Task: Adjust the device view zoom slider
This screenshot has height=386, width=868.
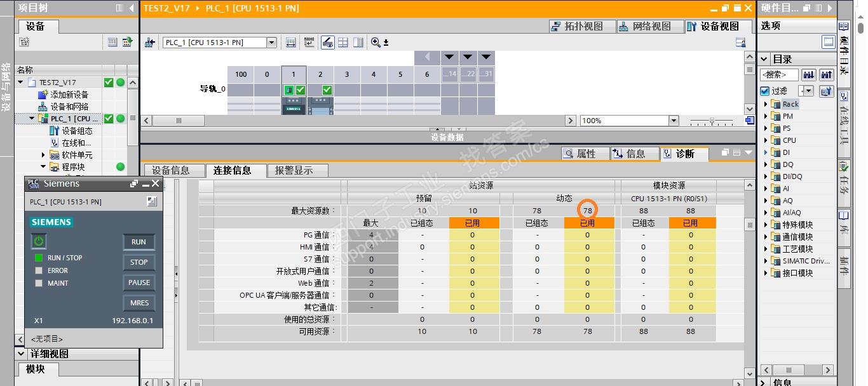Action: click(x=712, y=121)
